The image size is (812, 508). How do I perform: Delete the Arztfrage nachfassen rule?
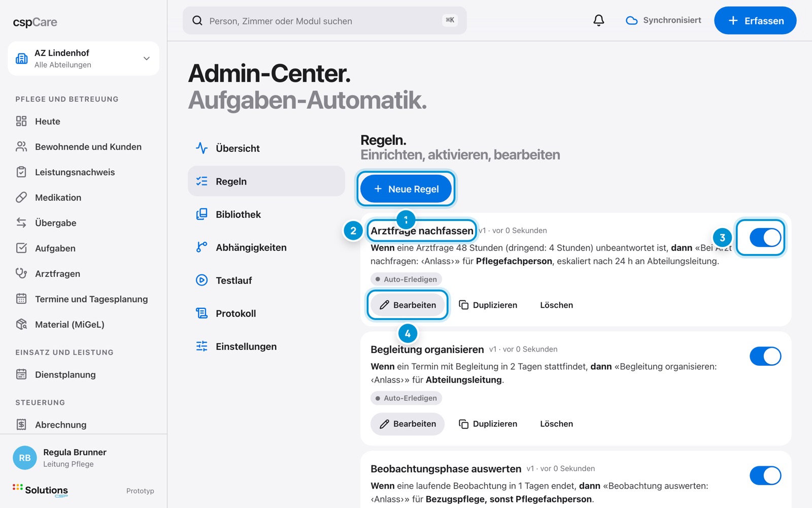(x=556, y=305)
